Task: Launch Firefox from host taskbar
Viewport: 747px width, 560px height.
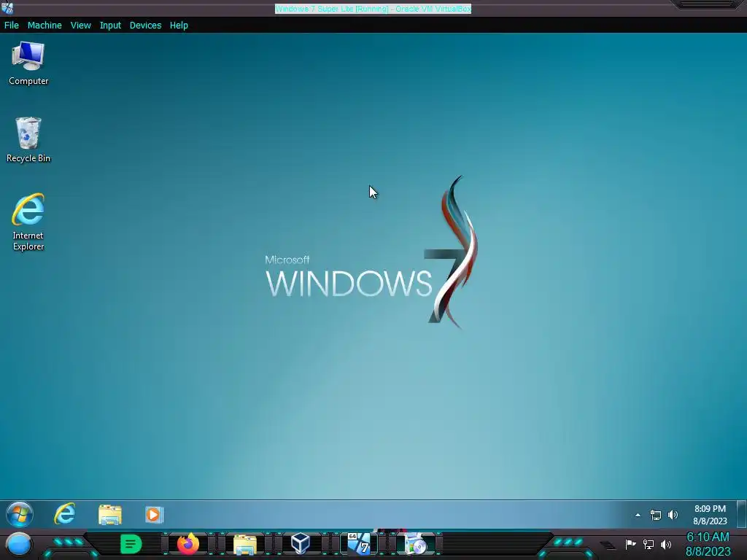Action: [x=188, y=544]
